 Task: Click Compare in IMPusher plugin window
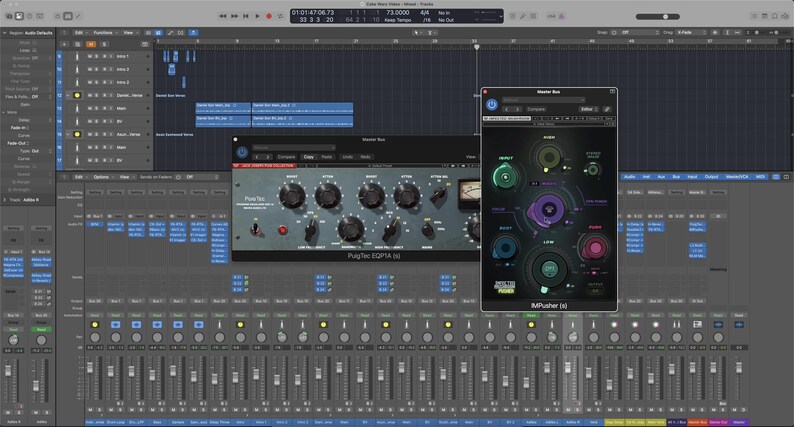click(x=536, y=109)
